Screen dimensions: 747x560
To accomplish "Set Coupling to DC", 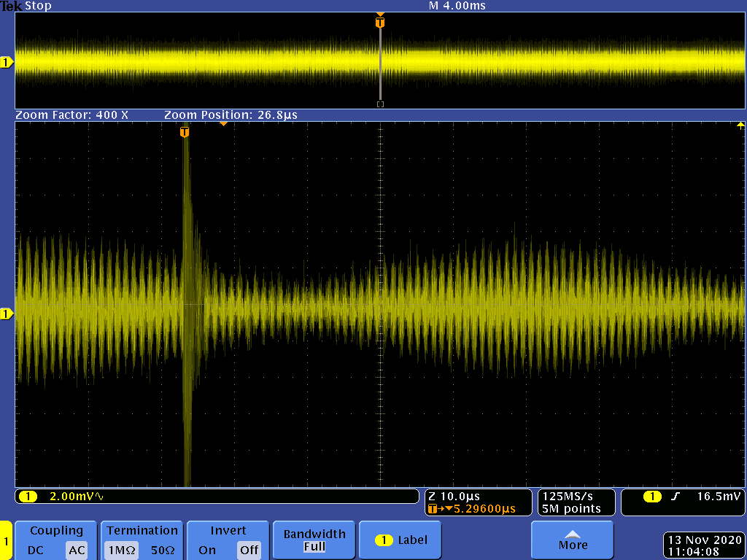I will (x=36, y=551).
